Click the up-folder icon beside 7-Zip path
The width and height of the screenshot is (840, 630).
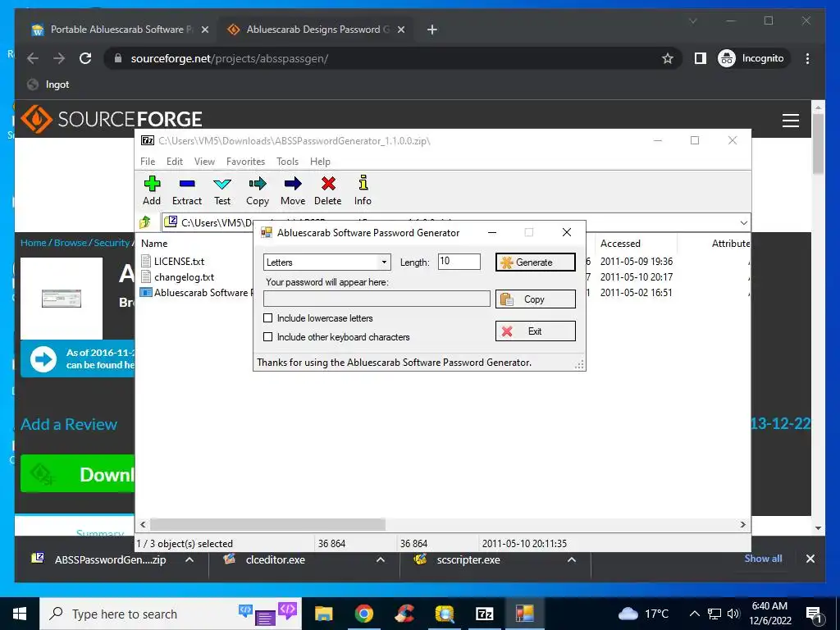[145, 221]
